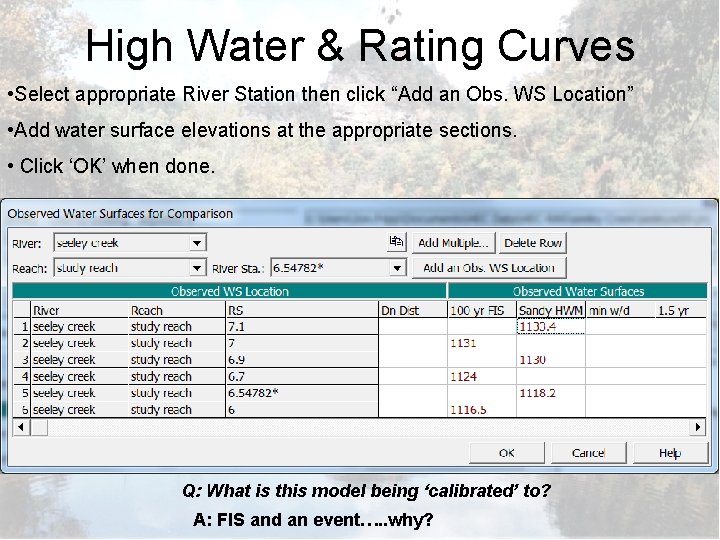Click the Delete Row button

click(533, 243)
